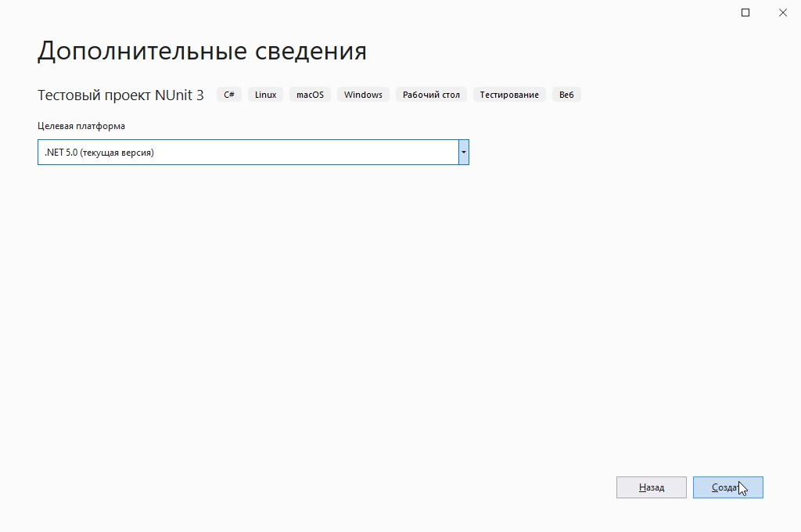Image resolution: width=801 pixels, height=532 pixels.
Task: Click the Дополнительные сведения heading
Action: pos(202,52)
